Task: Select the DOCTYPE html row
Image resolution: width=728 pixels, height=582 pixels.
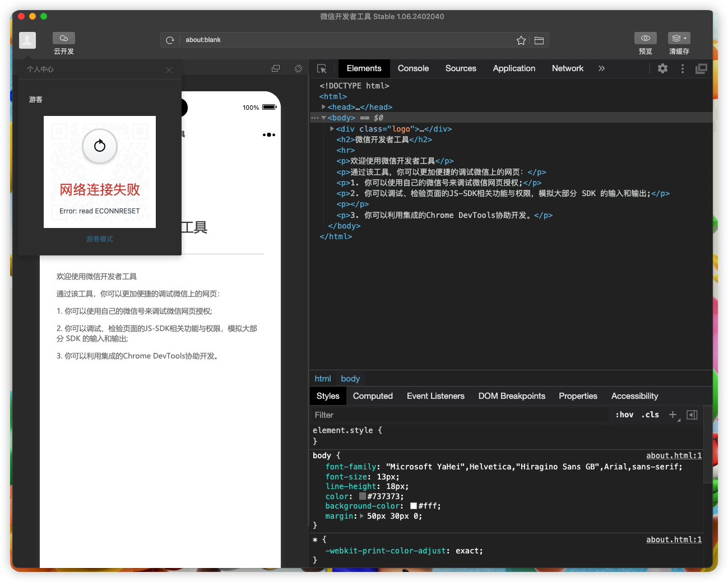Action: point(511,86)
